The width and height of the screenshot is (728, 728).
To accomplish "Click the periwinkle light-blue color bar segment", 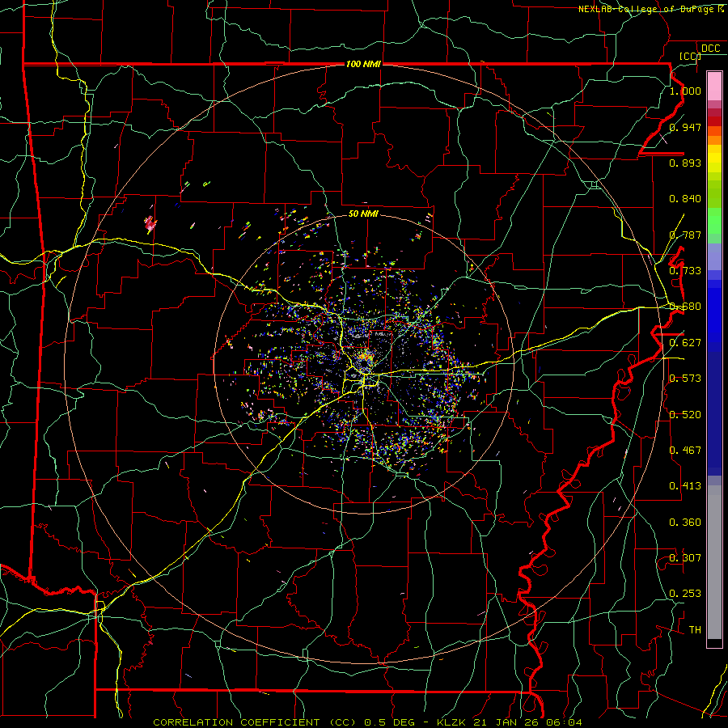I will (x=714, y=256).
